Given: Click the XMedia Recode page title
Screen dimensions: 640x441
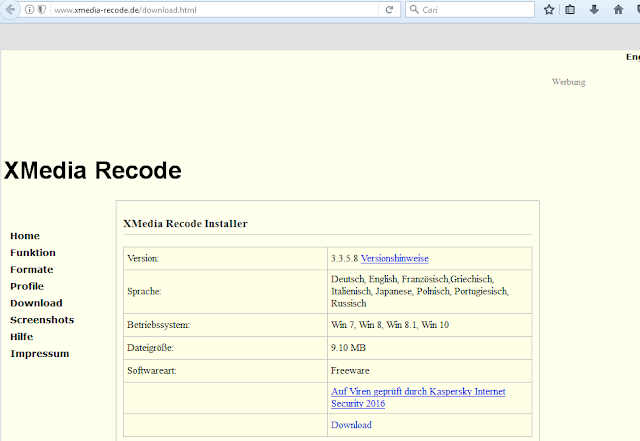Looking at the screenshot, I should coord(93,170).
